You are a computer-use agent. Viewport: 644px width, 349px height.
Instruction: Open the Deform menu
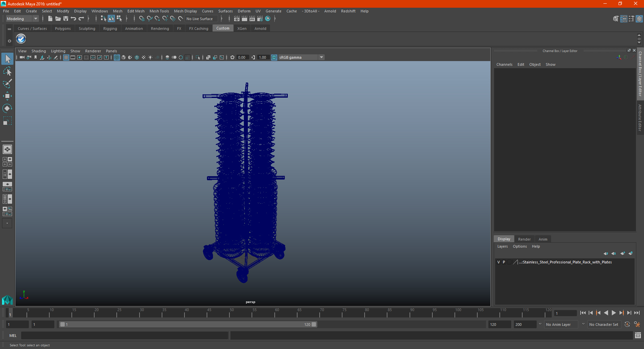click(244, 11)
